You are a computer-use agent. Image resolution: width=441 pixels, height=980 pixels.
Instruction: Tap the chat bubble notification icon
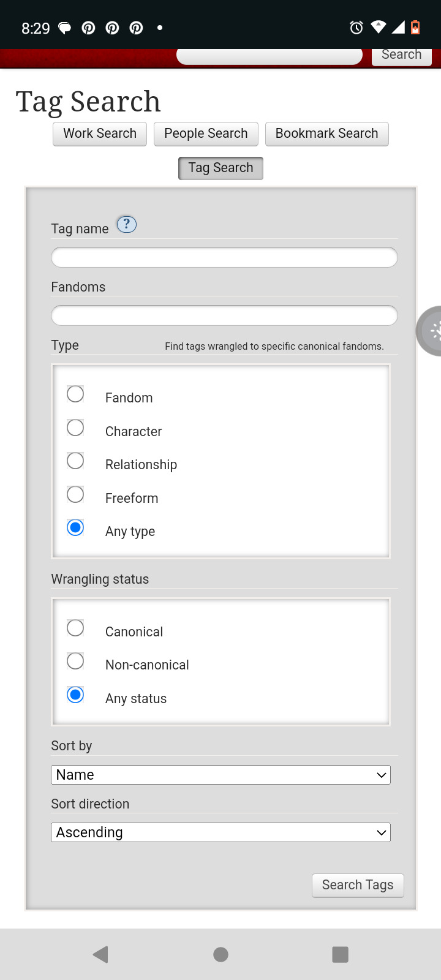64,28
